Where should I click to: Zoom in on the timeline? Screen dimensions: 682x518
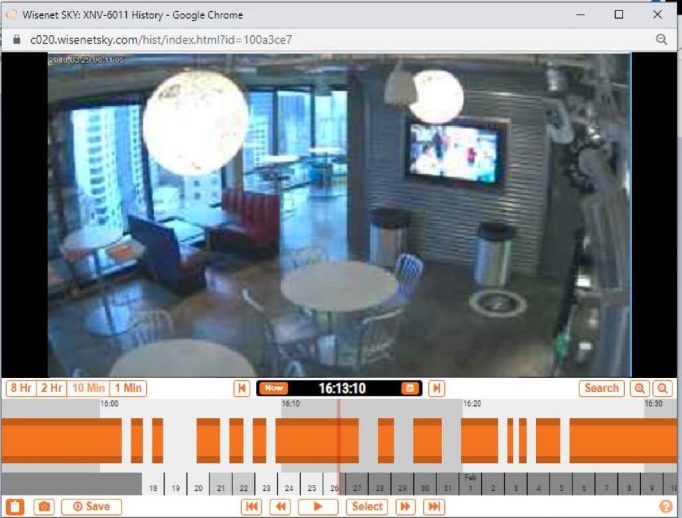click(x=641, y=388)
